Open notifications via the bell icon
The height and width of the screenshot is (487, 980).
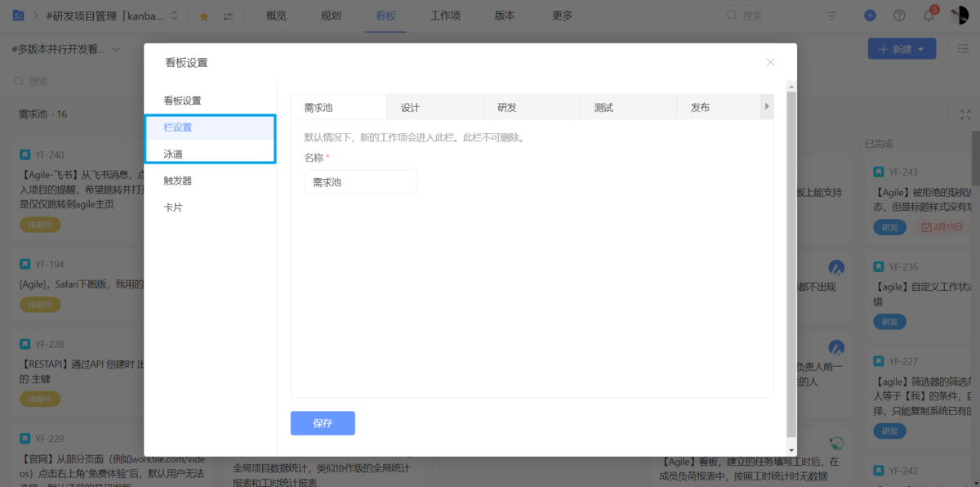coord(929,15)
